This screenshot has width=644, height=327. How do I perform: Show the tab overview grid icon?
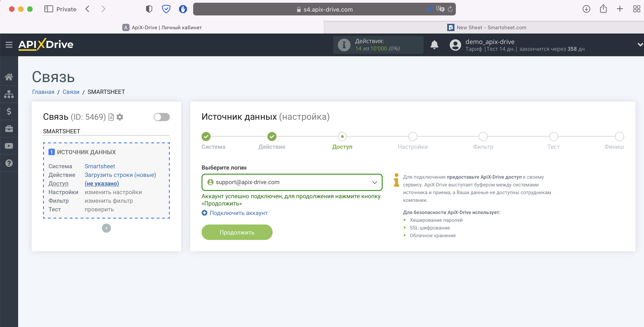637,9
